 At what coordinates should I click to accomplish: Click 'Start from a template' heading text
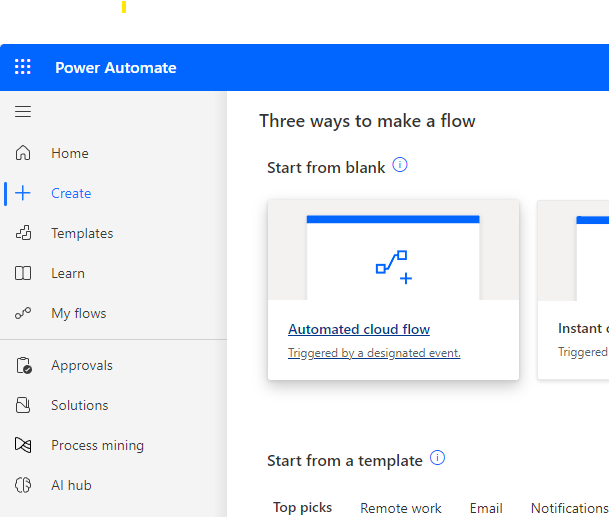(345, 461)
